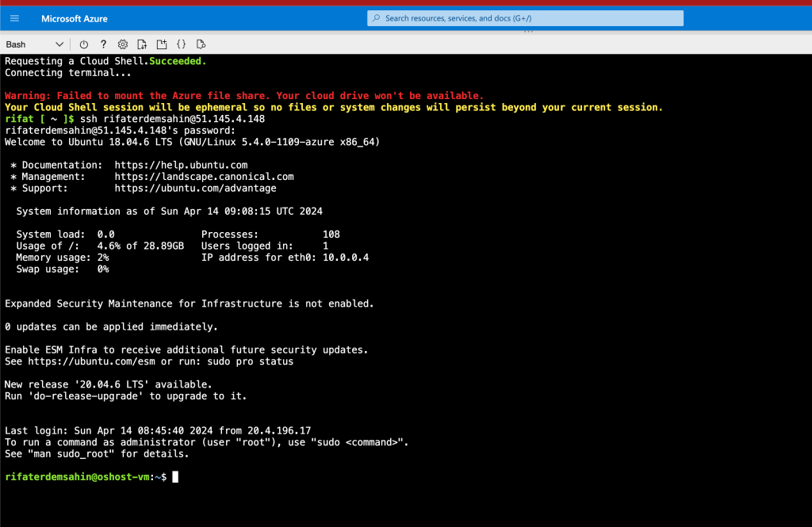Click the search magnifier icon
This screenshot has width=812, height=527.
tap(377, 18)
